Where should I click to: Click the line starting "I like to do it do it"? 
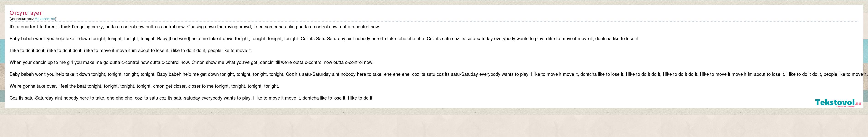(131, 50)
